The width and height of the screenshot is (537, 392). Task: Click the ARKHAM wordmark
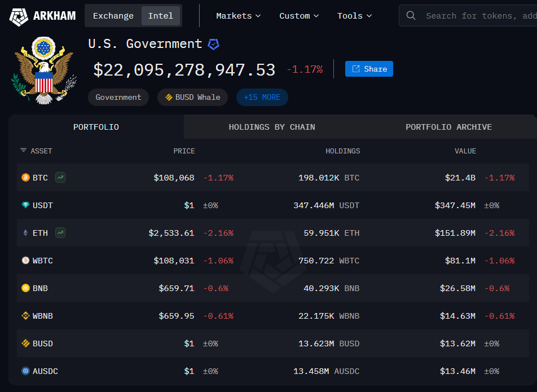point(55,16)
